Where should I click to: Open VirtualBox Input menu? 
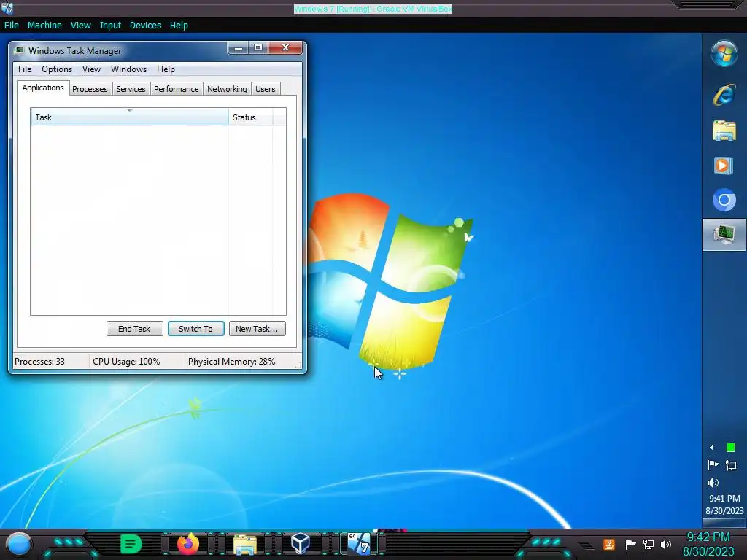click(x=110, y=26)
